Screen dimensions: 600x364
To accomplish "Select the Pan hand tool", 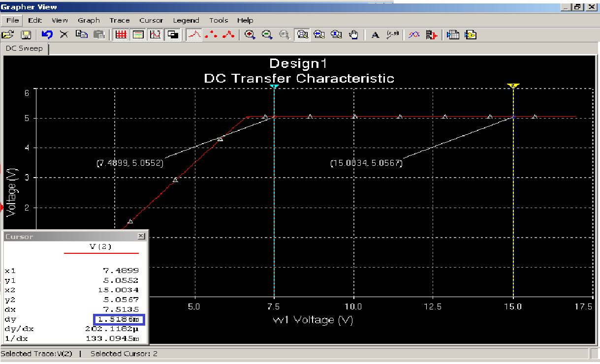I will click(x=354, y=35).
